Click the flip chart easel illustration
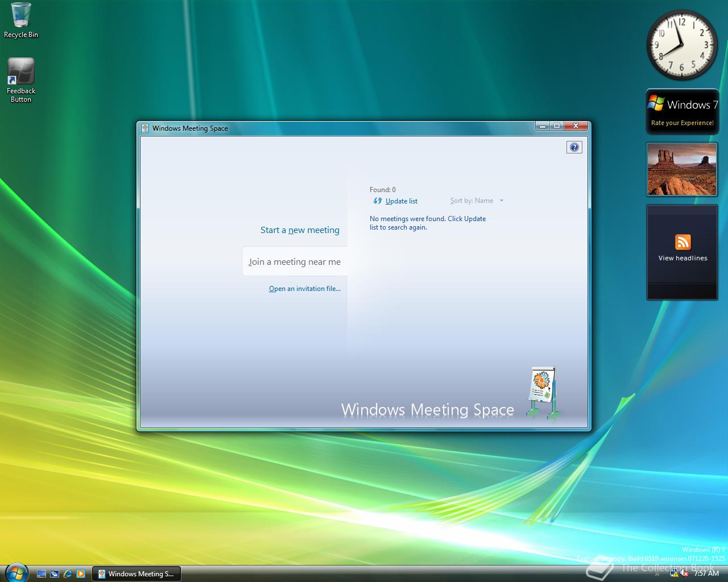The image size is (728, 582). coord(543,393)
